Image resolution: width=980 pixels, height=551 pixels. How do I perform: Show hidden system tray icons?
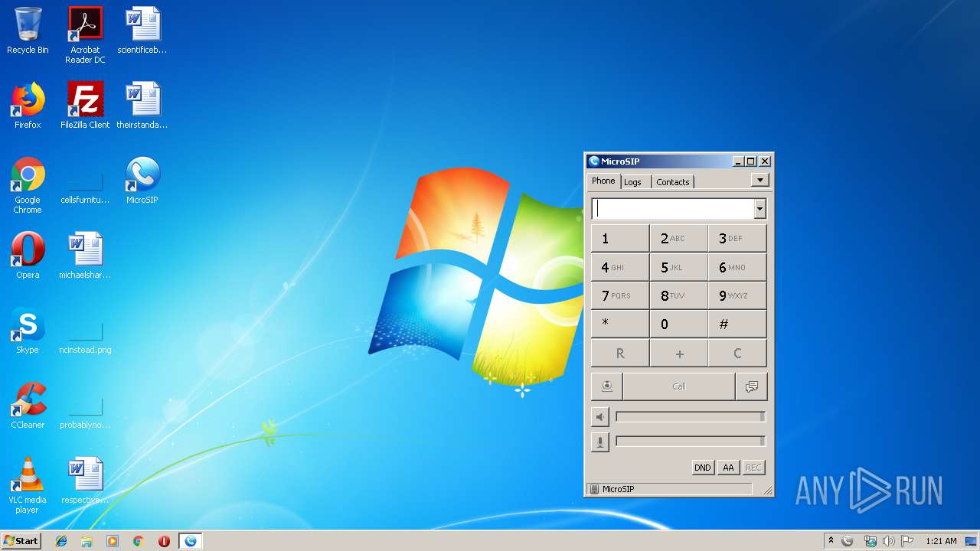831,540
